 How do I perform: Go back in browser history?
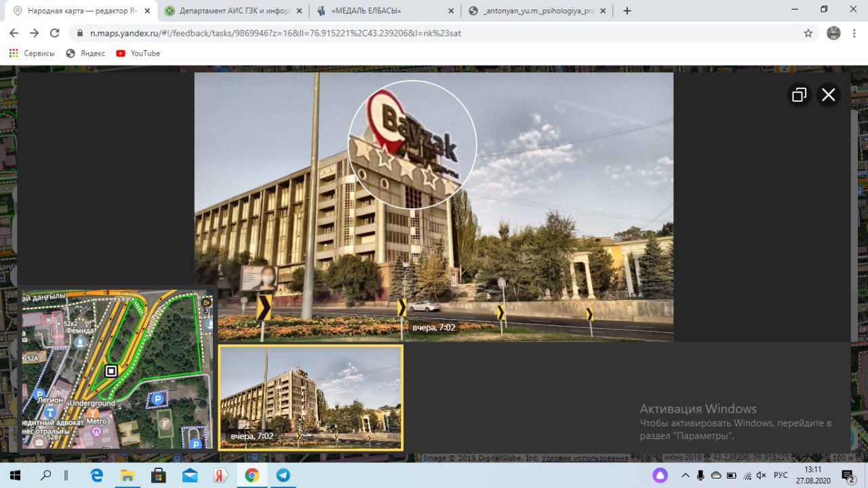14,33
